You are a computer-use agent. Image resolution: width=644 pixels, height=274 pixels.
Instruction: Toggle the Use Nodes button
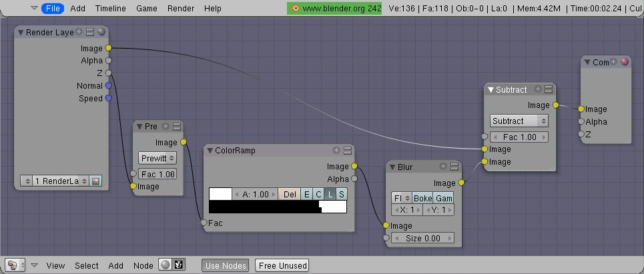click(226, 265)
